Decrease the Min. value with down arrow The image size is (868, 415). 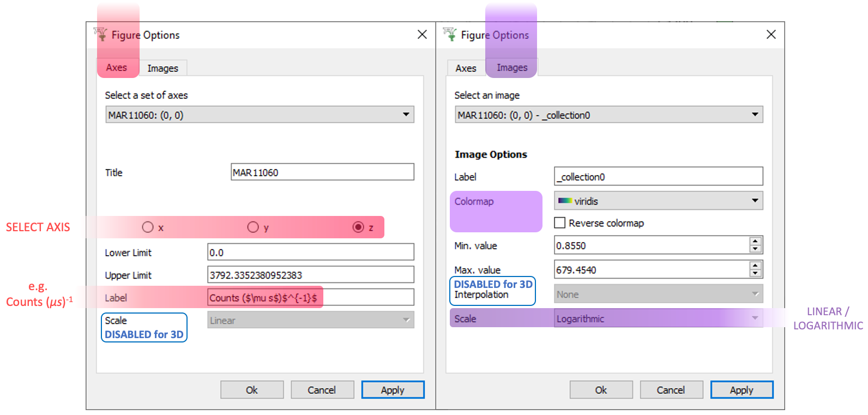tap(755, 249)
